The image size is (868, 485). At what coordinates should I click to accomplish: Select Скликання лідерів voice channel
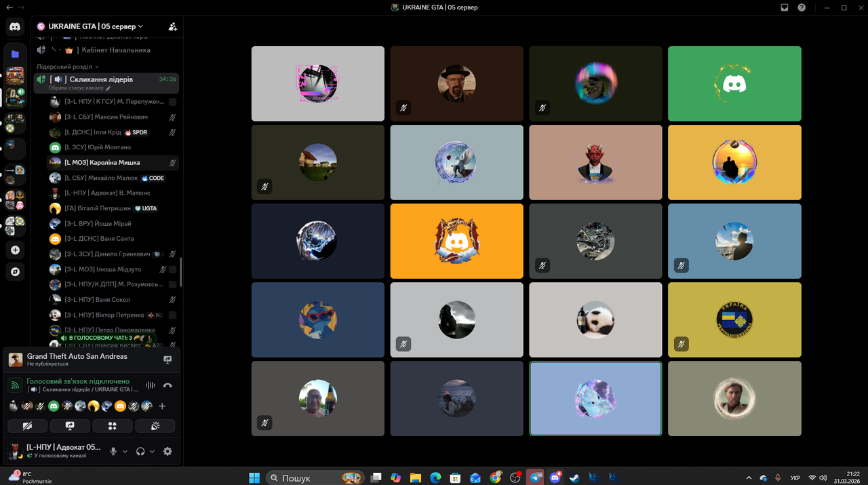107,82
